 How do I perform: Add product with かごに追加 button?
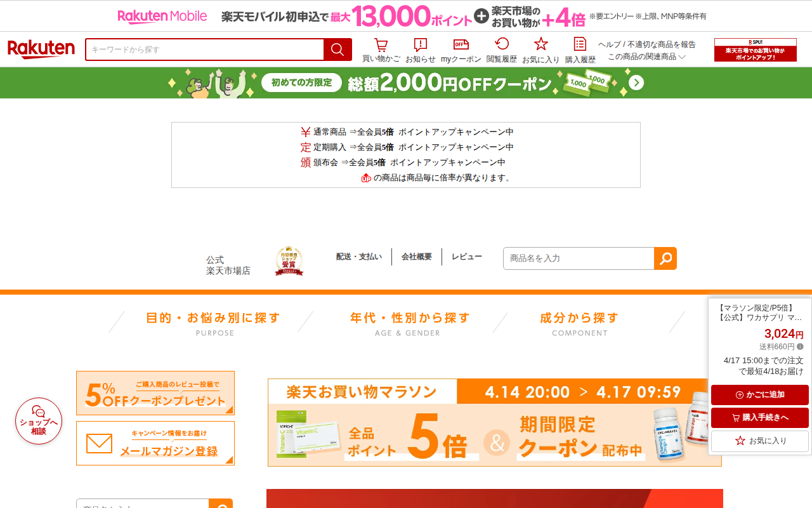760,395
